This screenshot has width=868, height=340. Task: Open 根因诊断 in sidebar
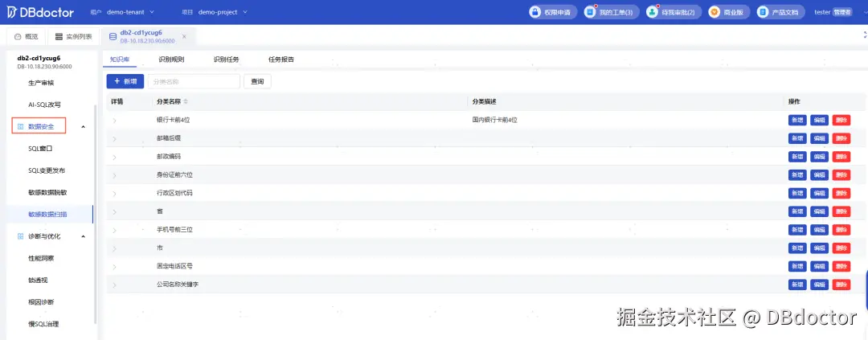41,302
